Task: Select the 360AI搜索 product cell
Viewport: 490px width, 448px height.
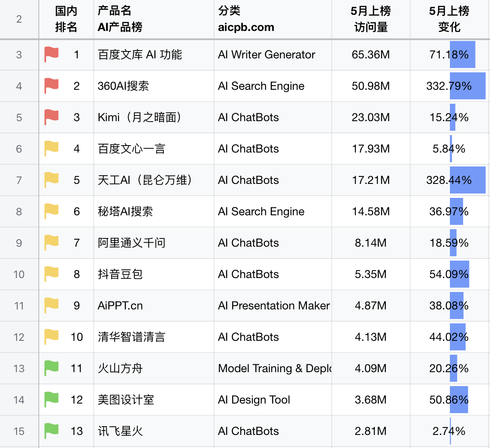Action: pyautogui.click(x=154, y=86)
